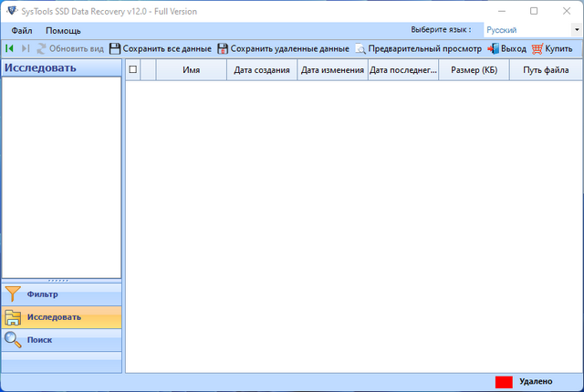The image size is (584, 392).
Task: Click the first-page navigation arrow icon
Action: (x=10, y=48)
